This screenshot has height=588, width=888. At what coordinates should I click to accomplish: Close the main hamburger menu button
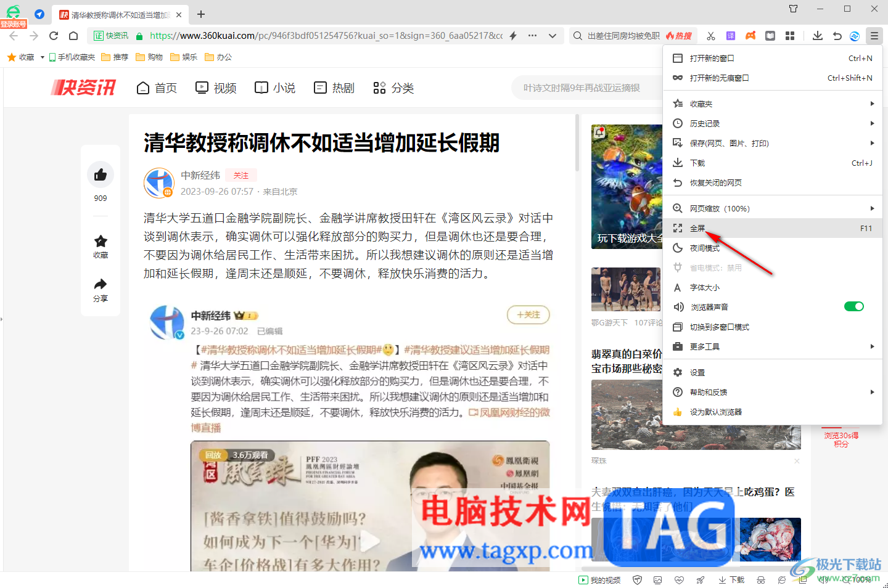(x=874, y=36)
